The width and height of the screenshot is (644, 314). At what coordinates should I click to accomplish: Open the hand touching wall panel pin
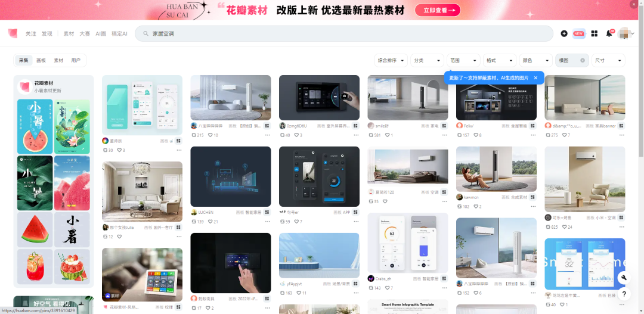click(231, 263)
